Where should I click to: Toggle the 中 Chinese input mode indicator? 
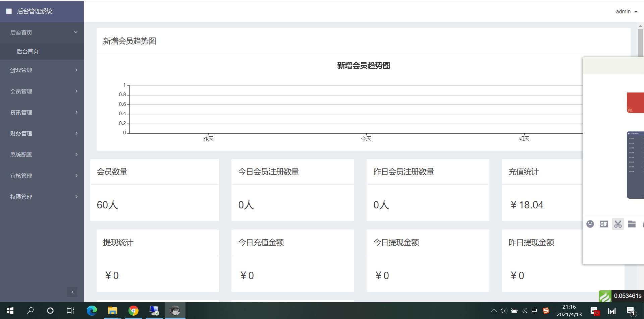(x=534, y=311)
